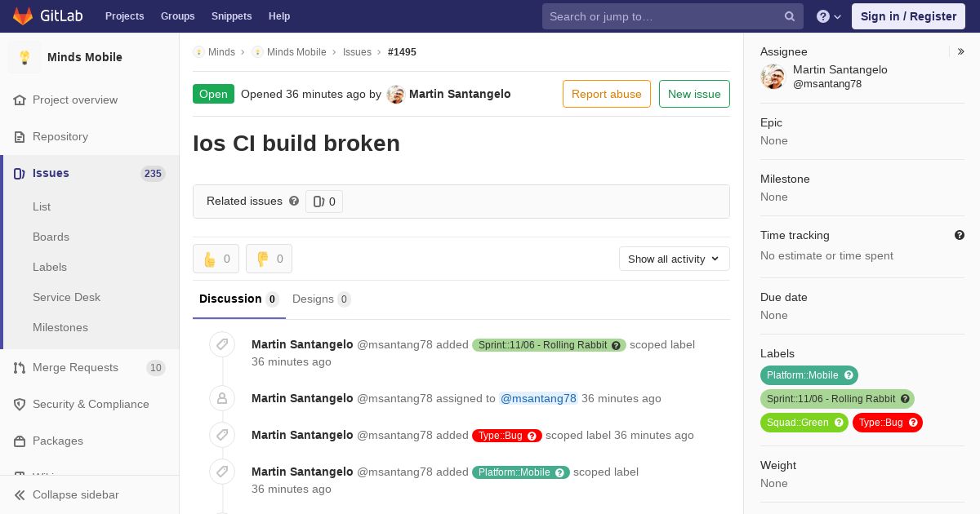Screen dimensions: 980x514
Task: Click the Merge Requests icon
Action: click(x=20, y=367)
